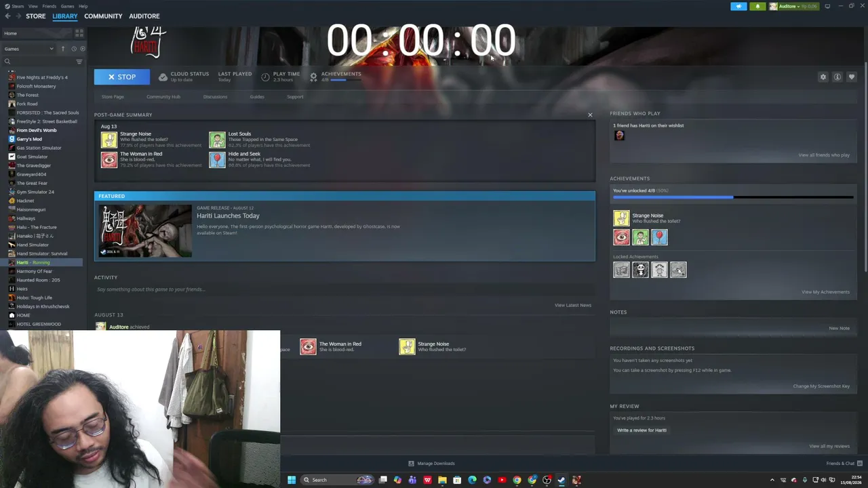The width and height of the screenshot is (868, 488).
Task: Close the Post-Game Summary panel
Action: pyautogui.click(x=590, y=115)
